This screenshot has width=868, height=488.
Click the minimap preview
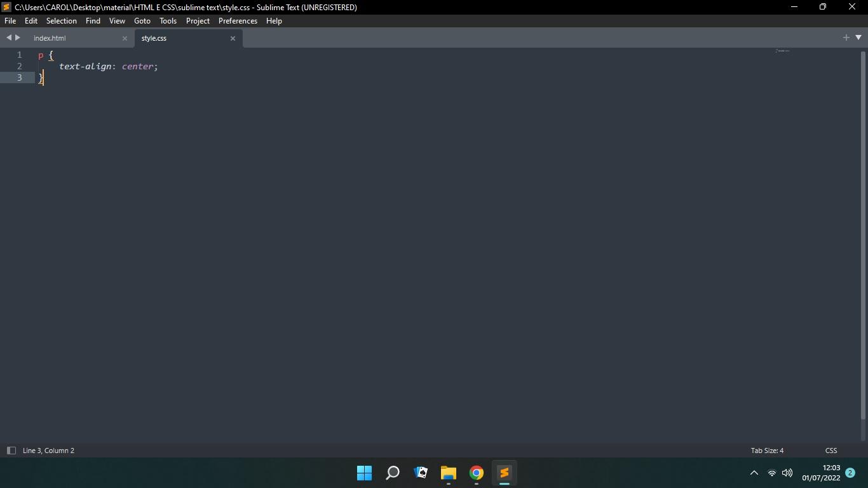point(782,51)
